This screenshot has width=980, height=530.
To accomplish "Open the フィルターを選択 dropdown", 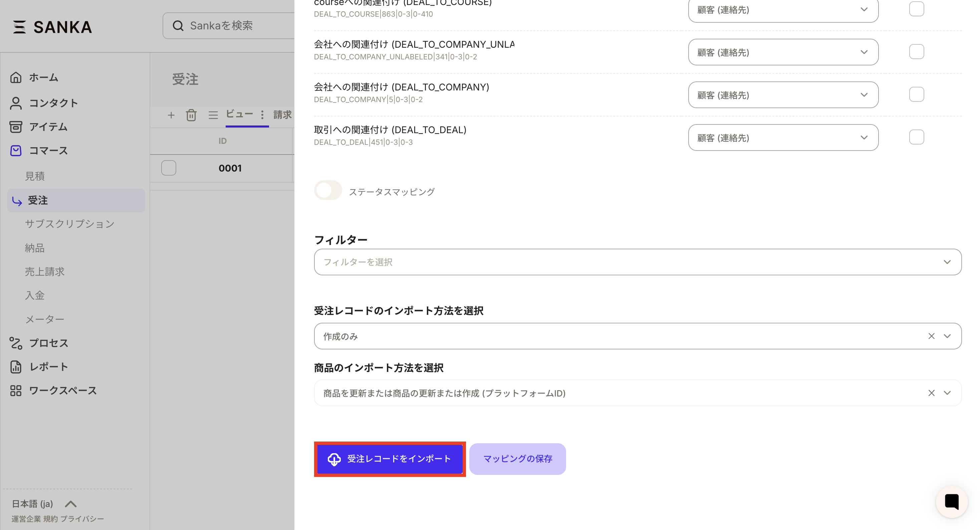I will 638,262.
